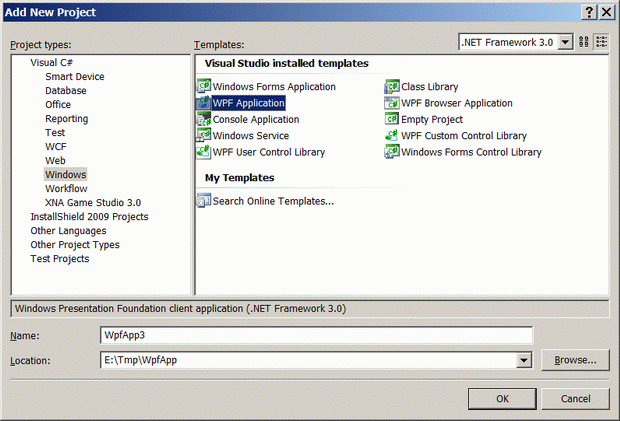Click the Empty Project label
Viewport: 620px width, 421px height.
point(432,119)
